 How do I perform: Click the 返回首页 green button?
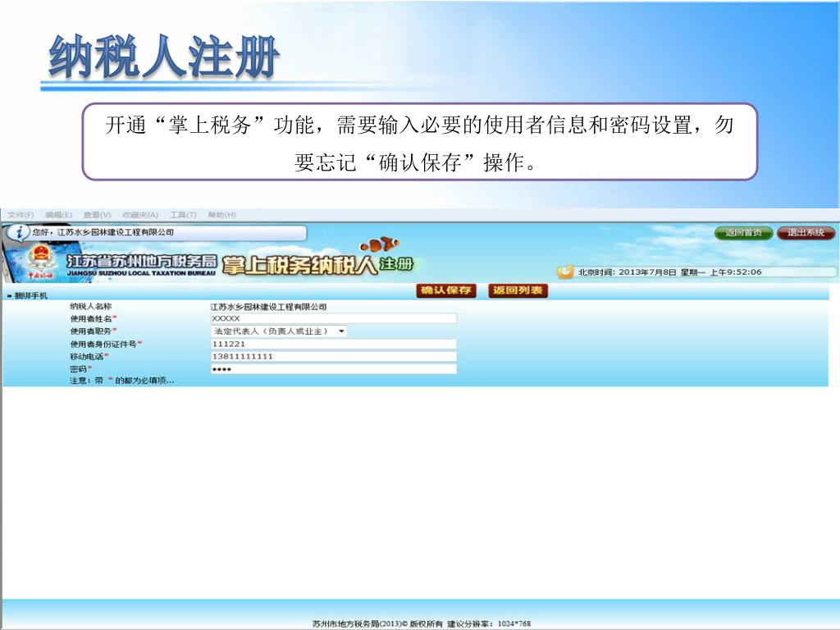(x=743, y=233)
